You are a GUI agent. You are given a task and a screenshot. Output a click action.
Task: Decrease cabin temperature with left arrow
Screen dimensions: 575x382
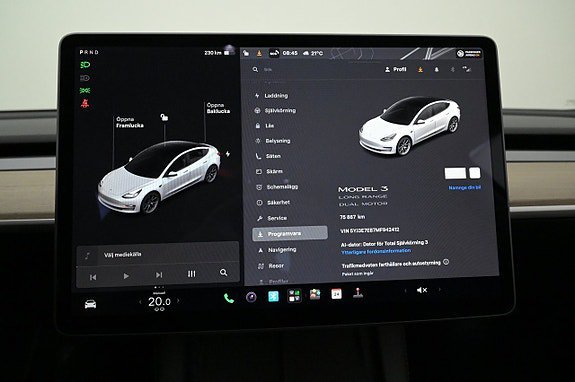(x=140, y=302)
